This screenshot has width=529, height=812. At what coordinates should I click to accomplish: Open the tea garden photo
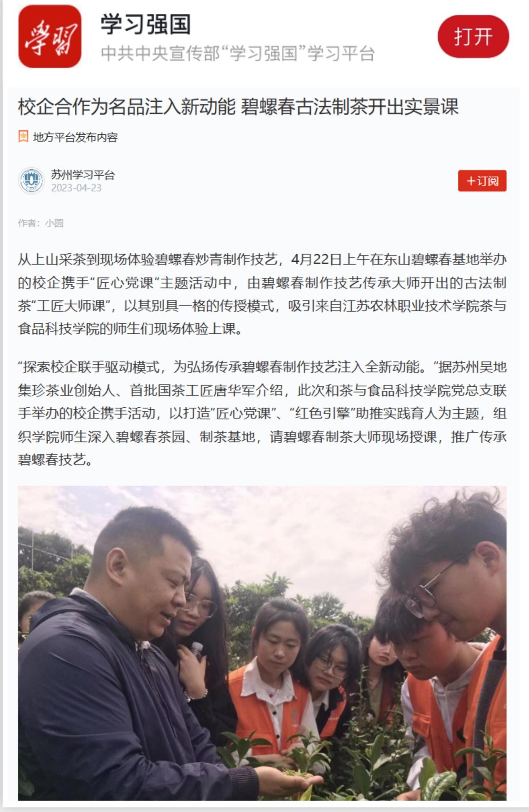pos(262,643)
